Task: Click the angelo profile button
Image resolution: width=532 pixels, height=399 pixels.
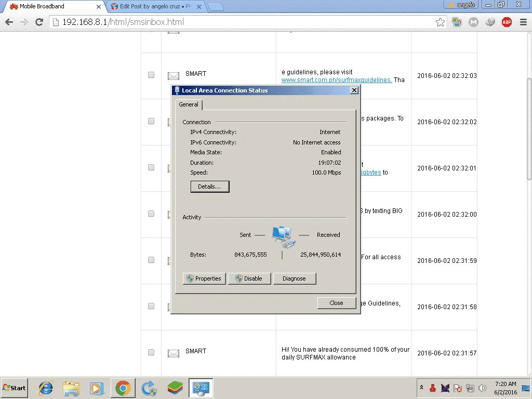Action: (461, 5)
